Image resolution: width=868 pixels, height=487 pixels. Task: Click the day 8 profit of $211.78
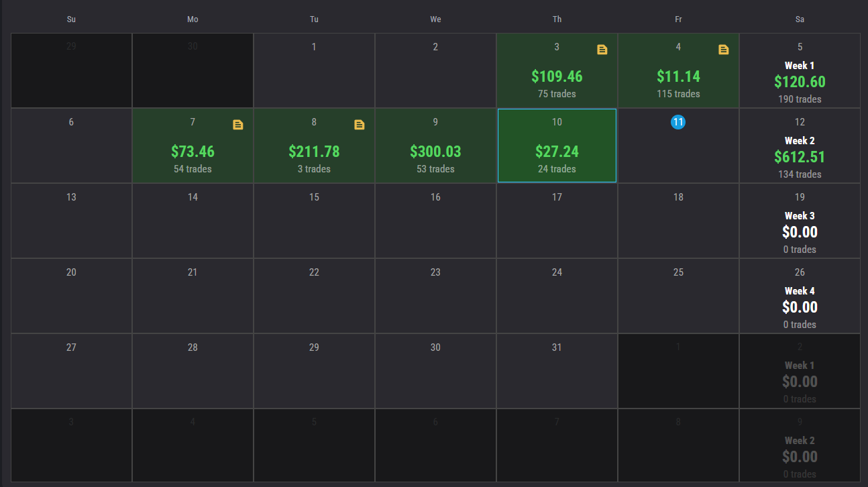(314, 152)
